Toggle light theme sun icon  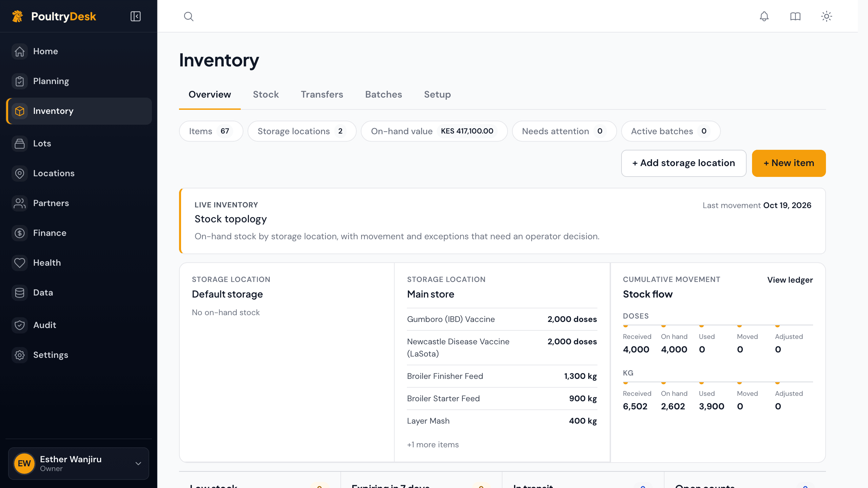click(x=827, y=16)
